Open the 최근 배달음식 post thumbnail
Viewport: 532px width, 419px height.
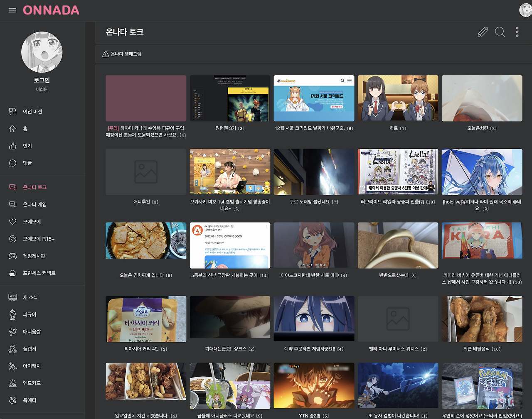pos(482,319)
